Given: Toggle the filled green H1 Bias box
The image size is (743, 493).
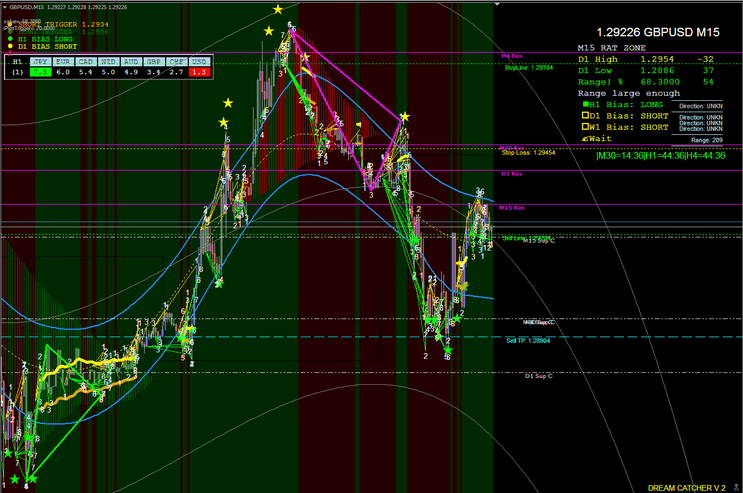Looking at the screenshot, I should 585,104.
